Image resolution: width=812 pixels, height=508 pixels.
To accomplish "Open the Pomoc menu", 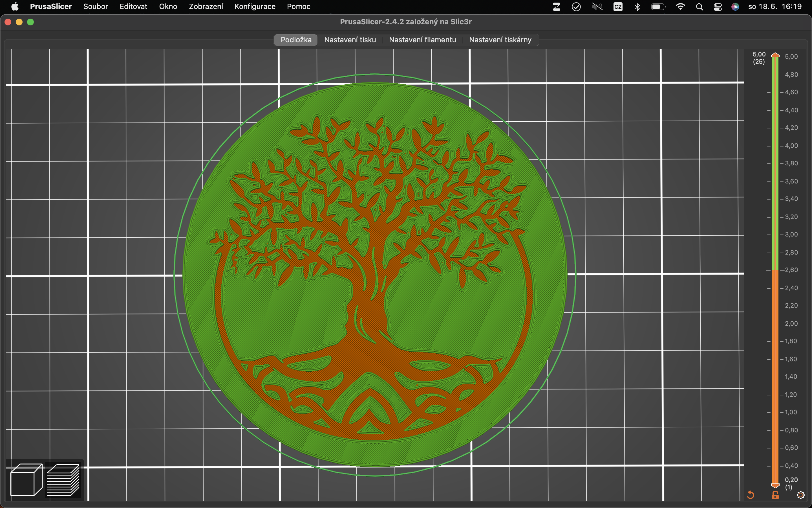I will (299, 6).
